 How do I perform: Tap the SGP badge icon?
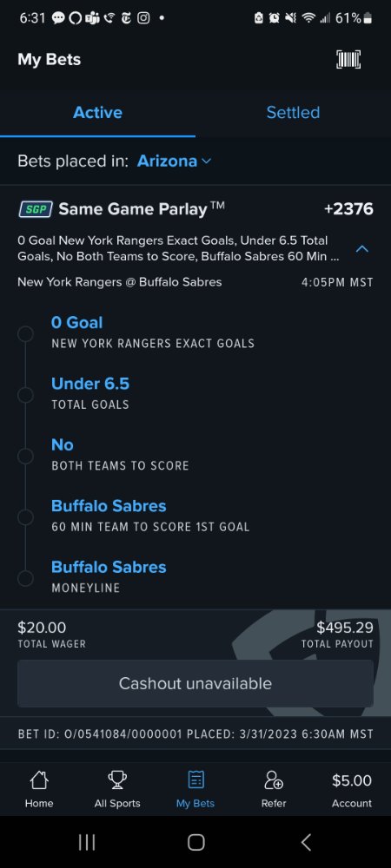36,209
